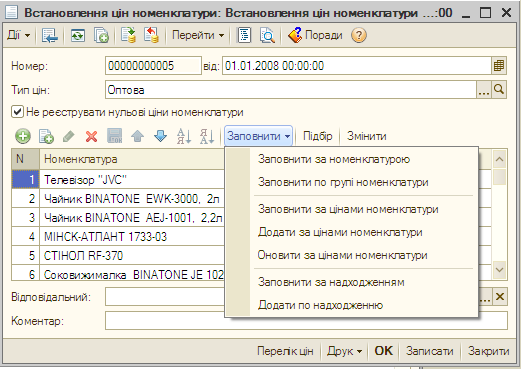Click the Коментар input field
The width and height of the screenshot is (521, 369).
306,321
